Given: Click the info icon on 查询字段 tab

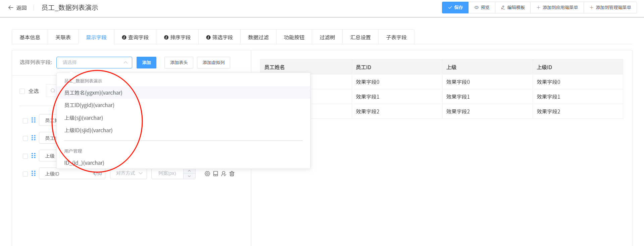Looking at the screenshot, I should [x=124, y=38].
